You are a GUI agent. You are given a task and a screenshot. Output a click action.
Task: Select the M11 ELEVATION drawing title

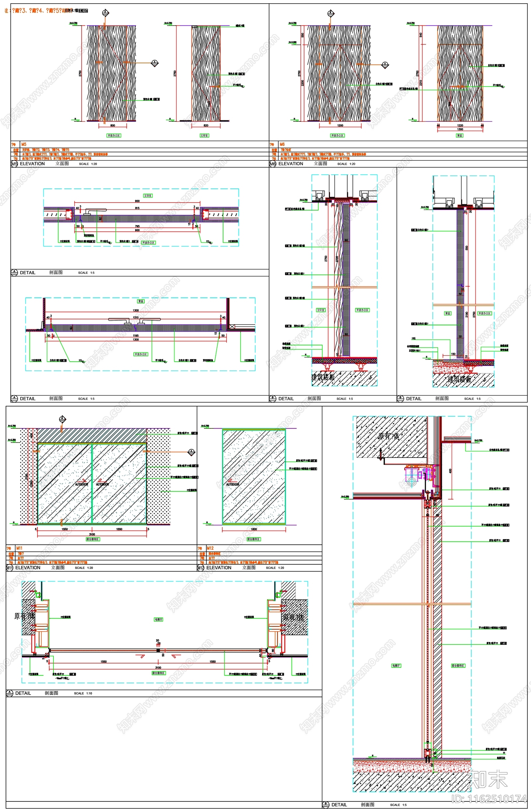pos(28,568)
